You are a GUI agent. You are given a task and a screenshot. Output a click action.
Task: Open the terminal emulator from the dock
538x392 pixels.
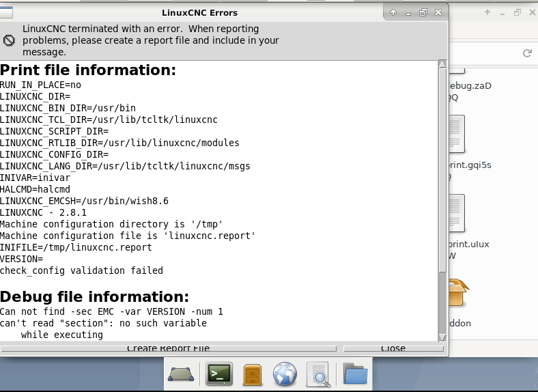tap(219, 374)
